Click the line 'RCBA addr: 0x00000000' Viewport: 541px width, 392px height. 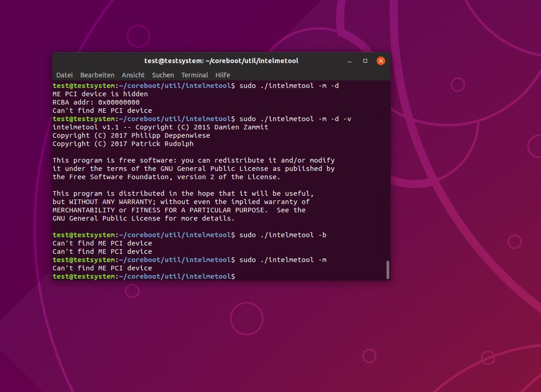click(x=96, y=102)
